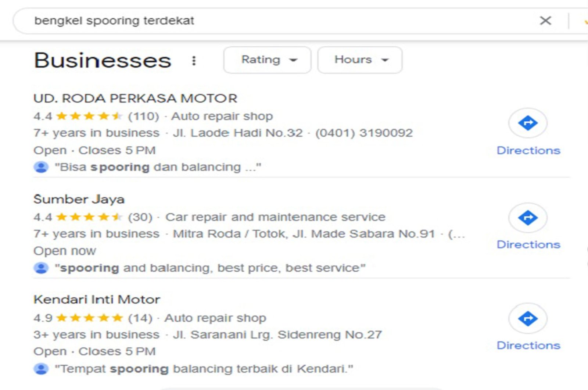
Task: Expand the Rating filter dropdown
Action: [x=267, y=60]
